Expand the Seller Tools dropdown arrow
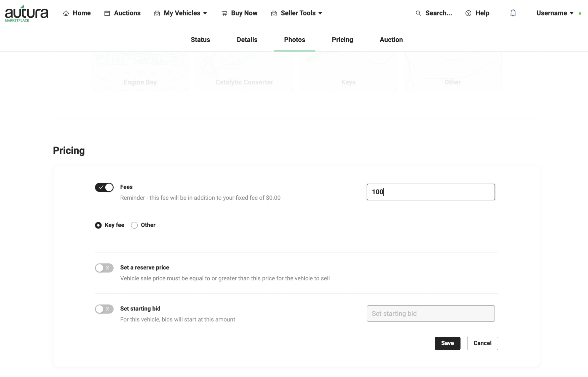This screenshot has width=588, height=377. pos(320,13)
